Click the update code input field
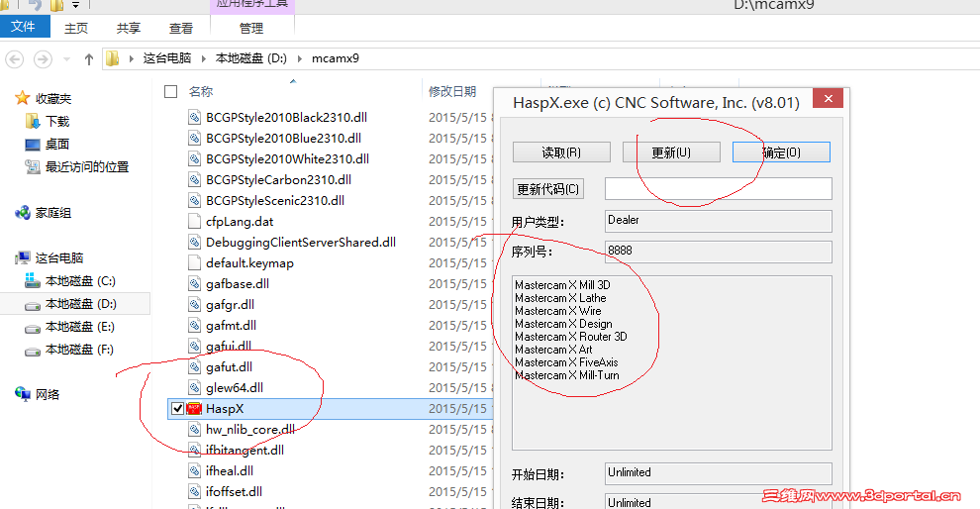980x509 pixels. click(718, 189)
